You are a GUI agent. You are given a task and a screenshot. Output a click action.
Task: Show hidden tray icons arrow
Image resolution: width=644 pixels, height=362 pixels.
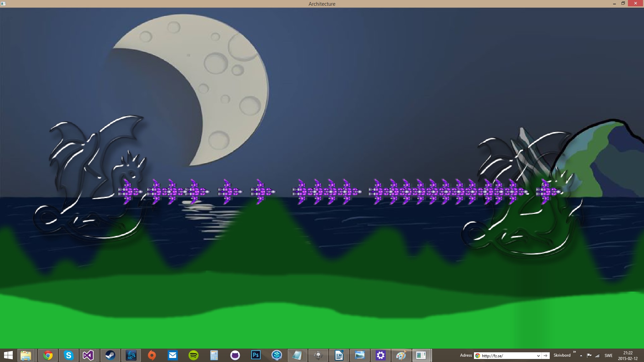[581, 356]
